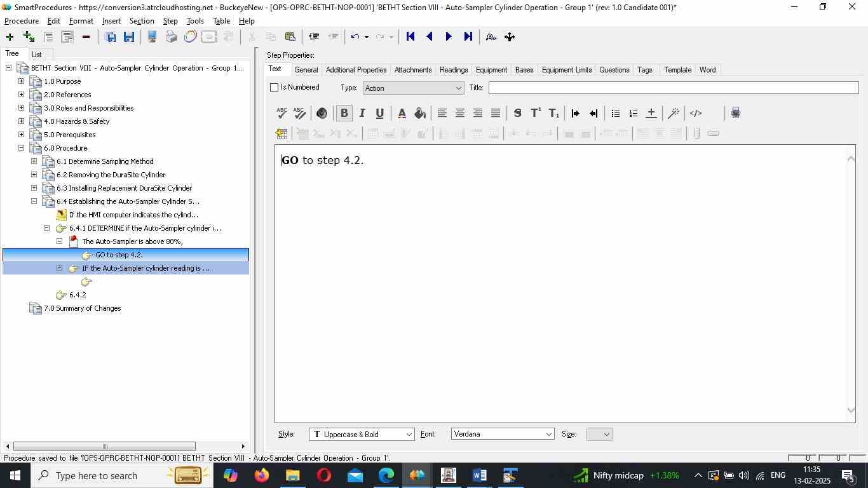Click the double-check spell check all icon
The width and height of the screenshot is (868, 488).
(300, 113)
